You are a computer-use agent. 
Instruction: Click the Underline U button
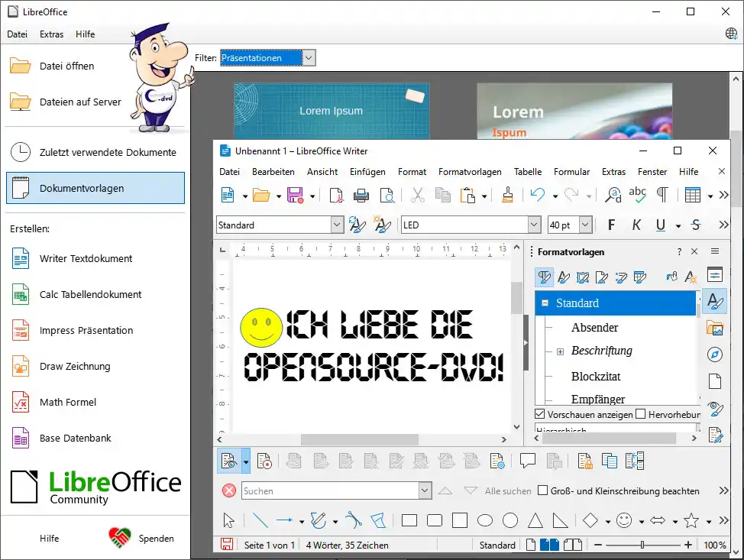pyautogui.click(x=661, y=225)
